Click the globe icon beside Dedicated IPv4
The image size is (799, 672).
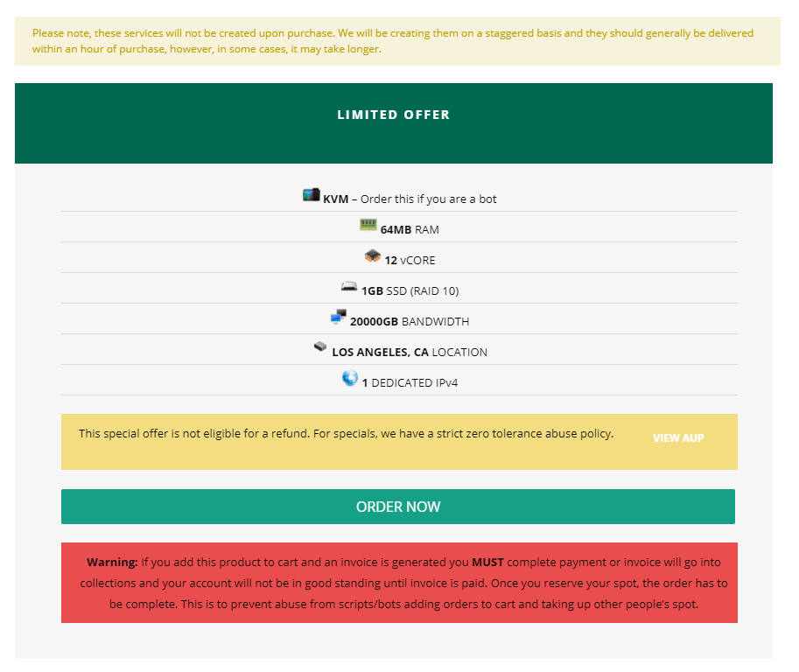[x=350, y=378]
